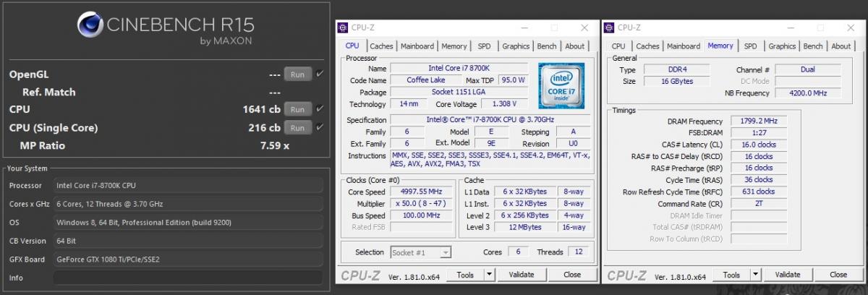Click the Package value Socket 1151 LGA
Image resolution: width=868 pixels, height=295 pixels.
tap(459, 92)
